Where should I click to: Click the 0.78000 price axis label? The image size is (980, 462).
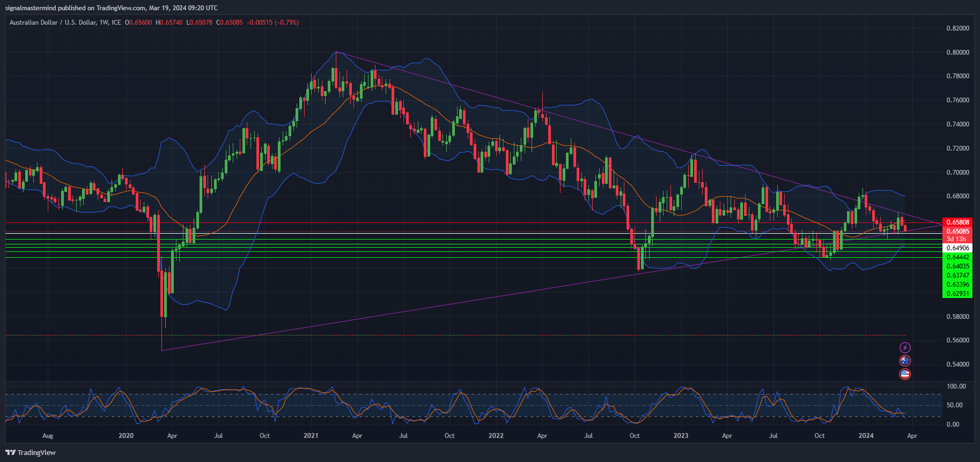[x=957, y=76]
